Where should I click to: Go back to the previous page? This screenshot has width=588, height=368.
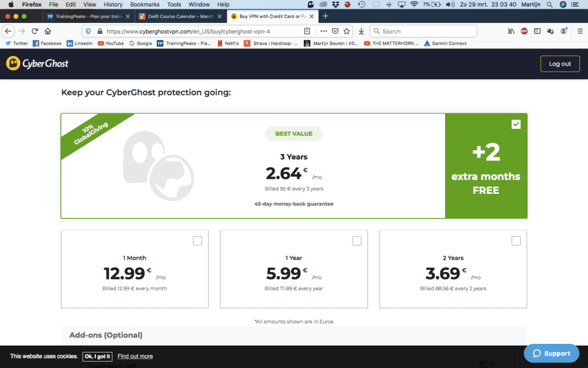click(x=8, y=31)
